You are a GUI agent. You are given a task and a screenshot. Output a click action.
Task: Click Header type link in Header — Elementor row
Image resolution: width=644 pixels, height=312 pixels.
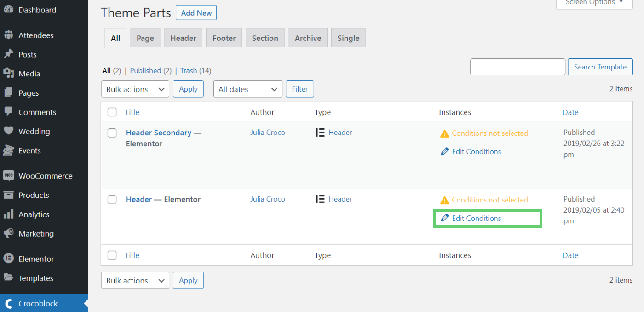point(340,199)
